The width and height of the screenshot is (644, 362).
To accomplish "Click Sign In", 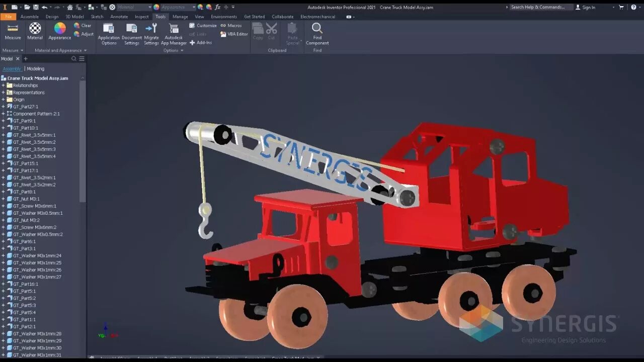I will 586,7.
